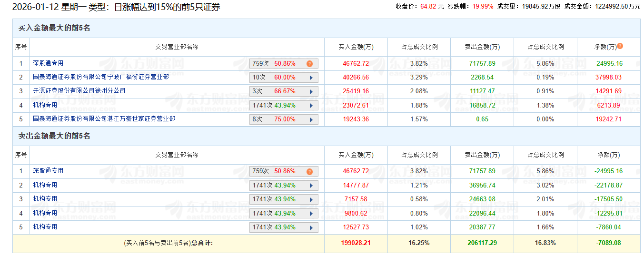Click the arrow icon next to 10次 60.00%
The height and width of the screenshot is (256, 644).
[311, 78]
